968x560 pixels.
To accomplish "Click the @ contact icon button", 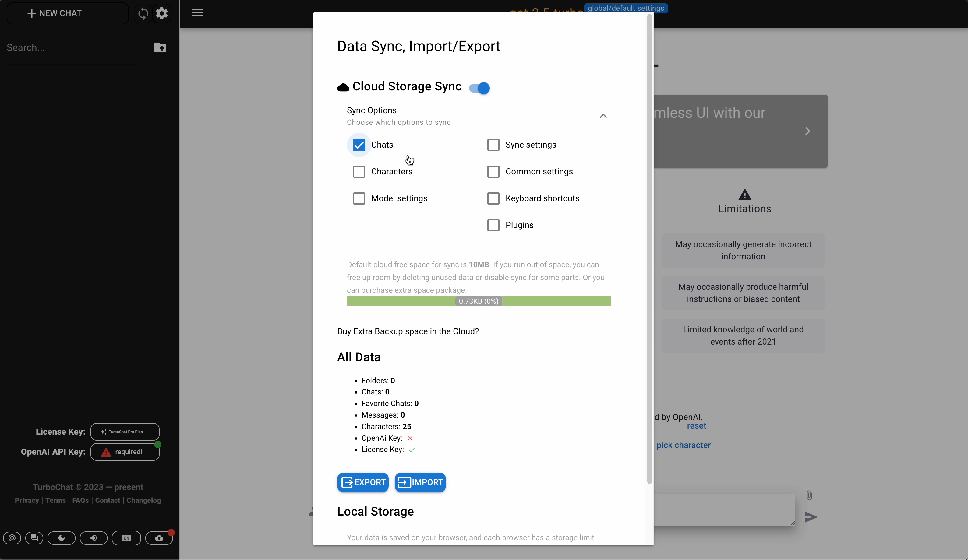I will coord(12,538).
